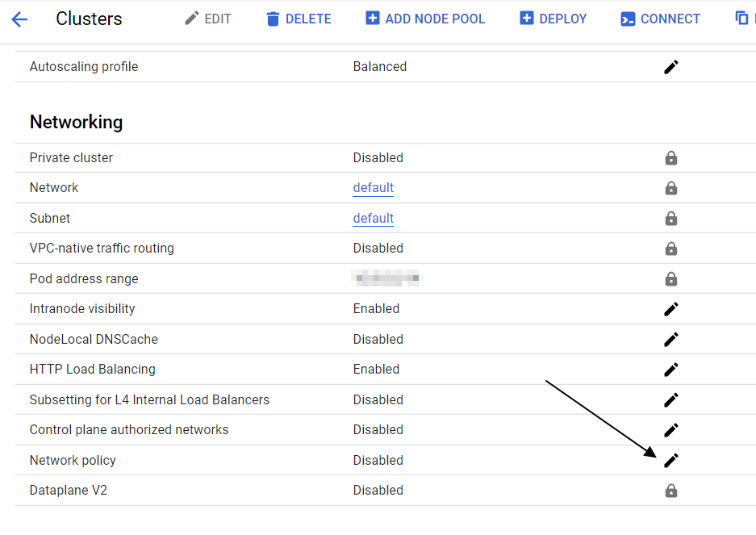Click 'VPC-native traffic routing' label
The width and height of the screenshot is (756, 535).
point(102,248)
